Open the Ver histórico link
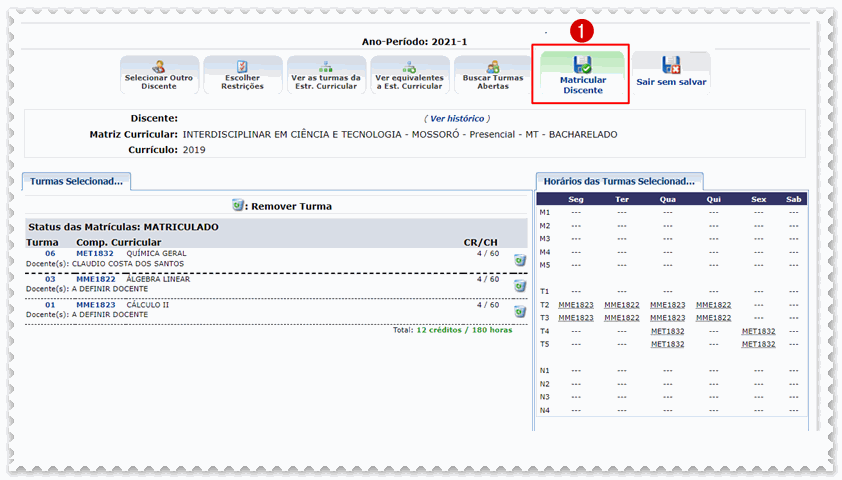Image resolution: width=842 pixels, height=480 pixels. click(458, 118)
